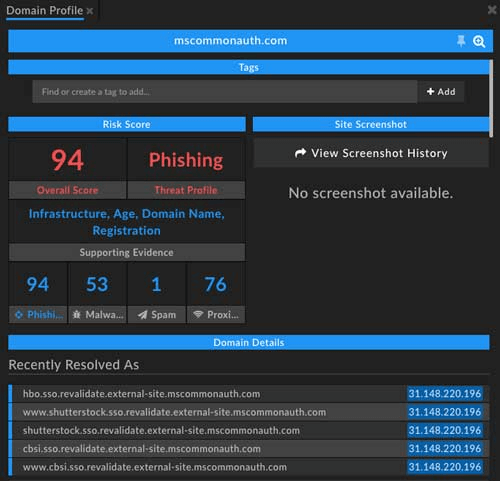Click the magnifier zoom icon beside domain name
Image resolution: width=500 pixels, height=481 pixels.
pos(479,41)
